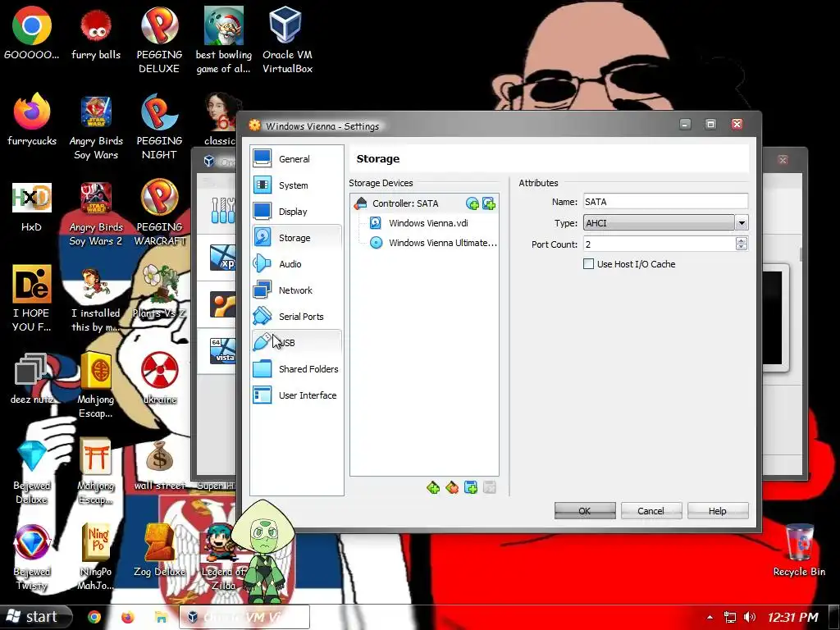Open the Shared Folders settings section
Viewport: 840px width, 630px height.
tap(296, 369)
